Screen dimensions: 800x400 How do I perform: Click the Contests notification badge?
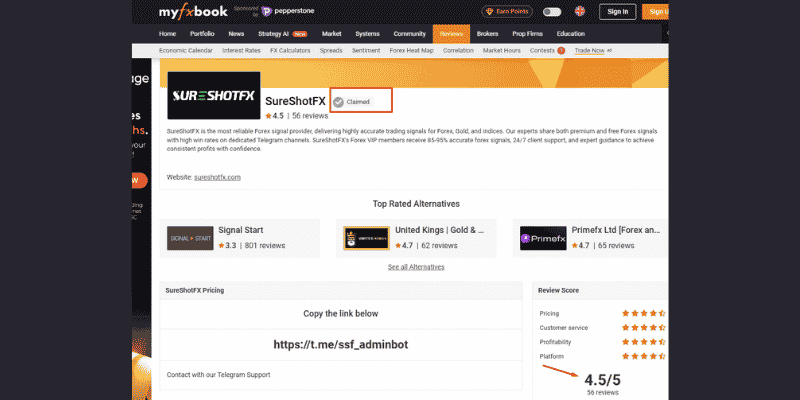(x=561, y=51)
